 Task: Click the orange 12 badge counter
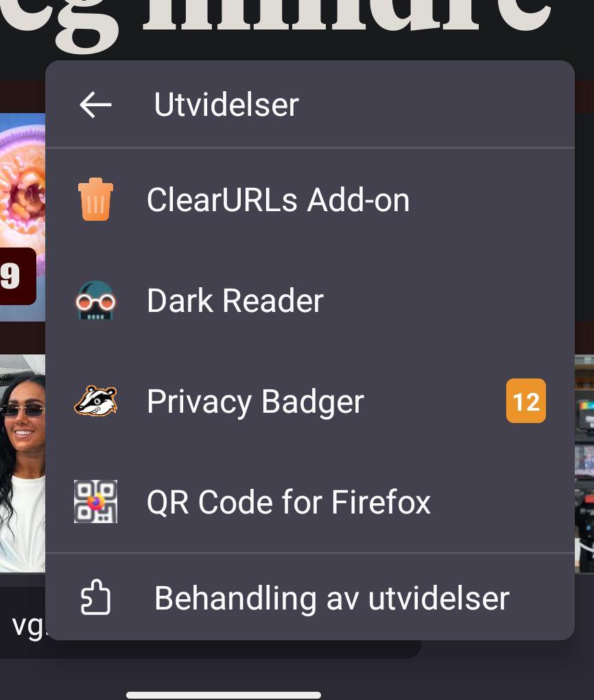point(525,401)
